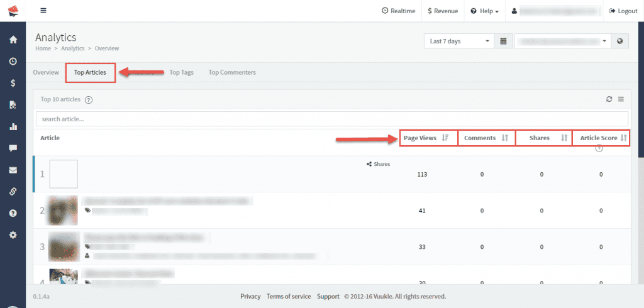Click the refresh icon in Top 10 articles panel
The width and height of the screenshot is (644, 308).
pos(609,99)
